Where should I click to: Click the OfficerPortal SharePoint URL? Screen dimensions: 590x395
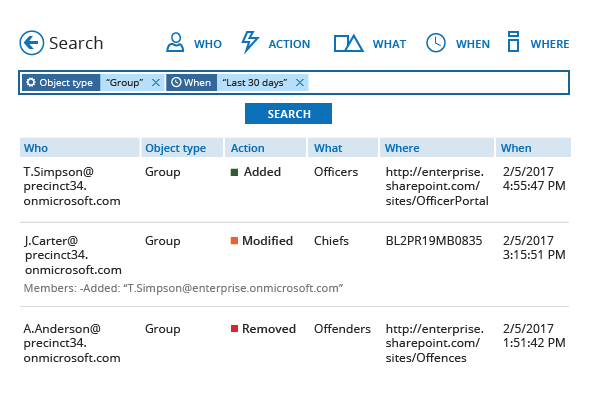437,186
